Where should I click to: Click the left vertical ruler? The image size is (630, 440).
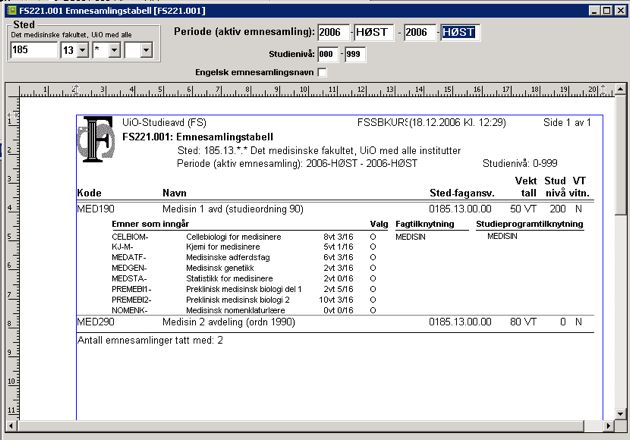click(13, 259)
